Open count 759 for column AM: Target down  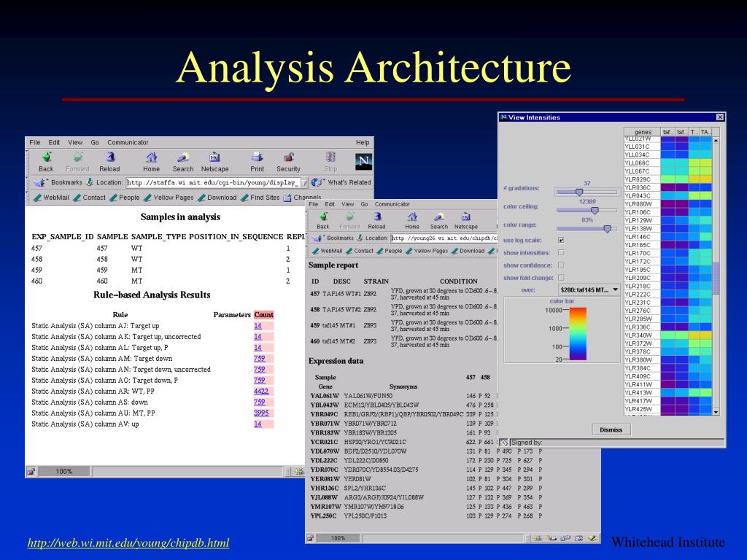pos(260,359)
